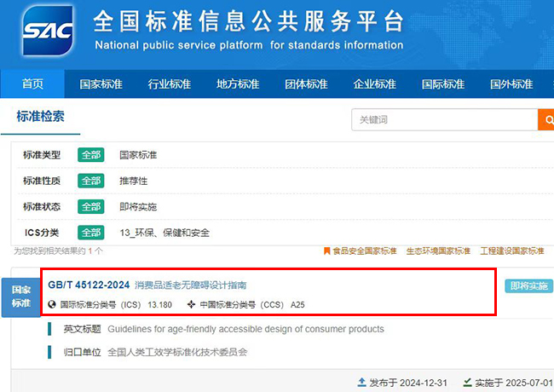
Task: Click the 即将实施 filter value in 标准状态
Action: point(138,206)
